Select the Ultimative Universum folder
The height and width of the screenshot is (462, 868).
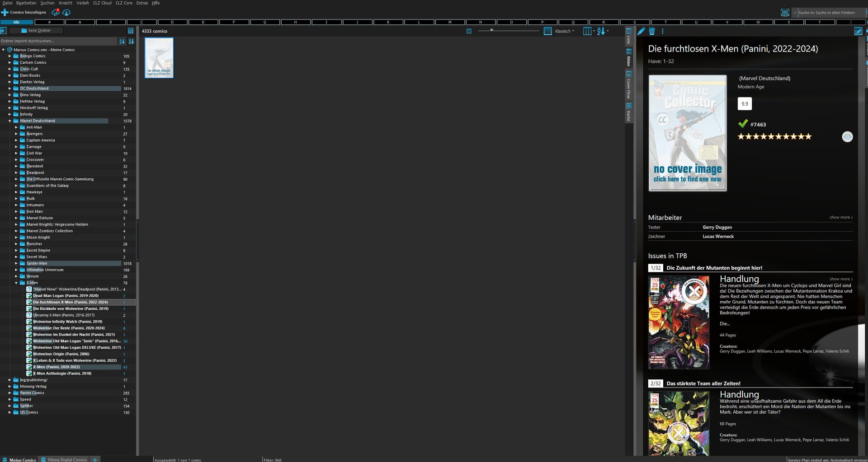(45, 270)
